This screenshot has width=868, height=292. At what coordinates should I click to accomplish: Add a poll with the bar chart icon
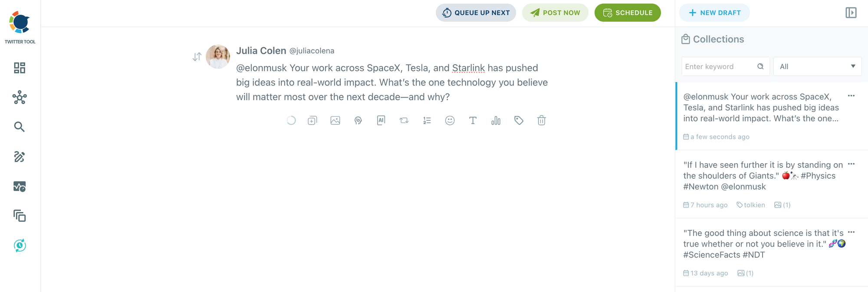point(496,121)
